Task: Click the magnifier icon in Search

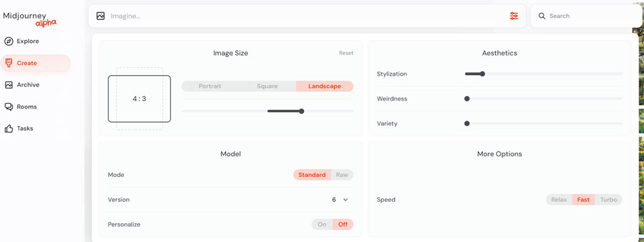Action: [542, 16]
